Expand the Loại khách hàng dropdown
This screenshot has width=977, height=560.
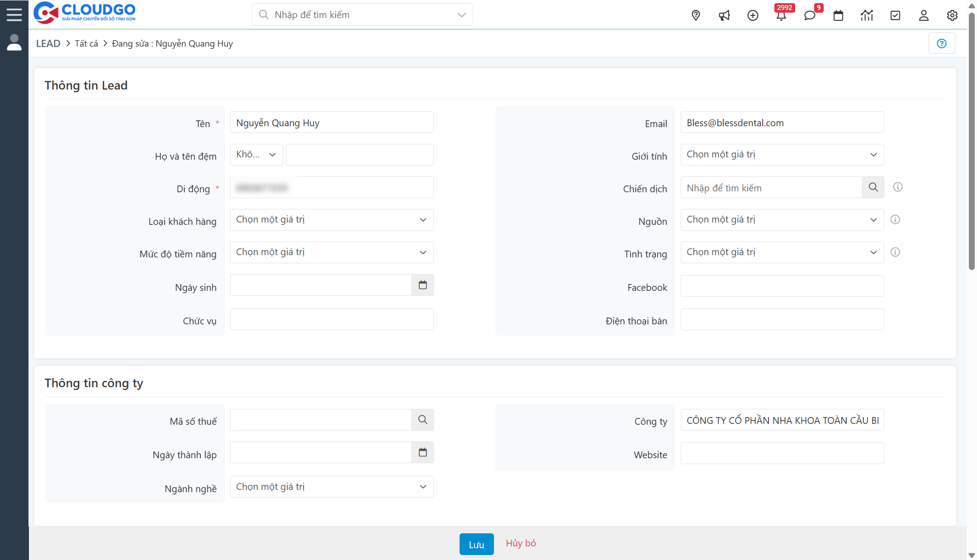(332, 220)
